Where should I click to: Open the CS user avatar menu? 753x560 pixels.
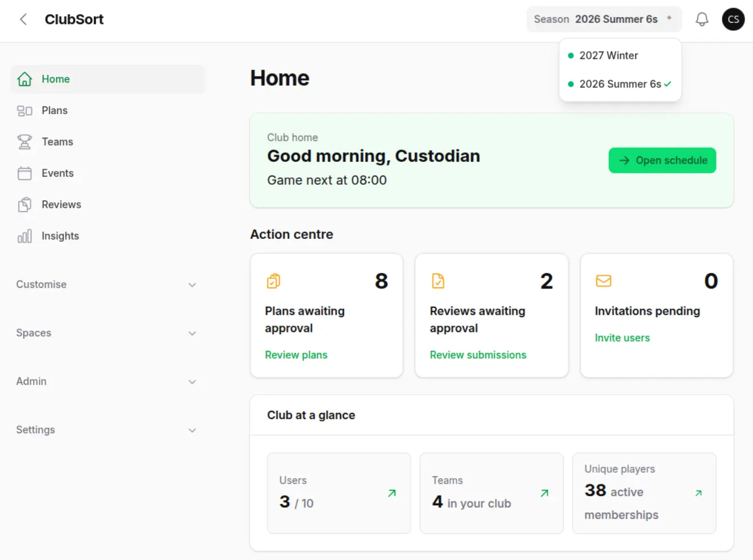click(733, 19)
